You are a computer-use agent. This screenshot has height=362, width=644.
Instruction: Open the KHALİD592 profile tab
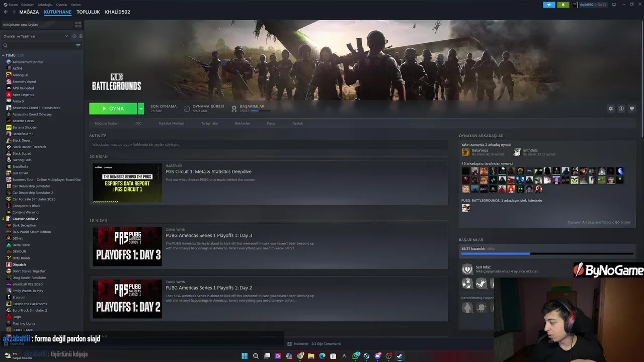117,12
